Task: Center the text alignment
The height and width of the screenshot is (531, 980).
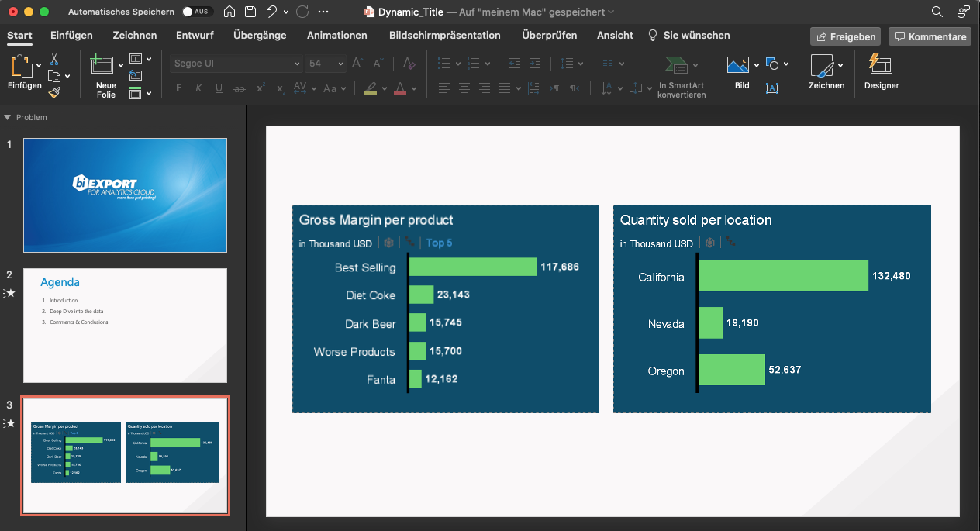Action: click(x=464, y=88)
